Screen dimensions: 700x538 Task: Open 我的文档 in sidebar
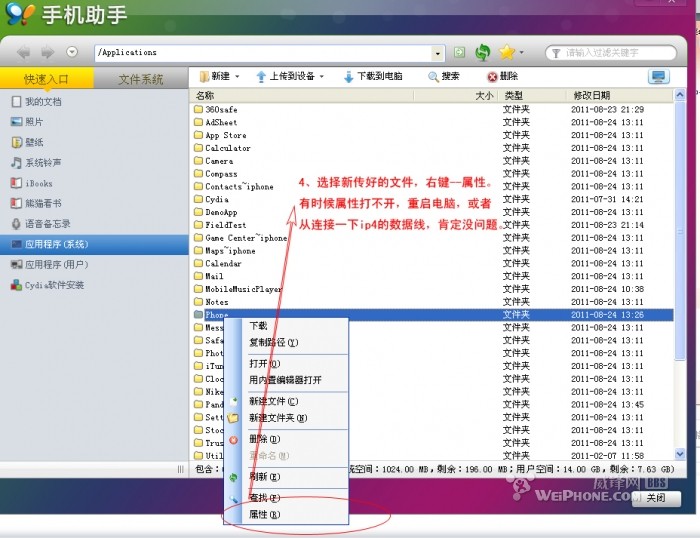(36, 101)
